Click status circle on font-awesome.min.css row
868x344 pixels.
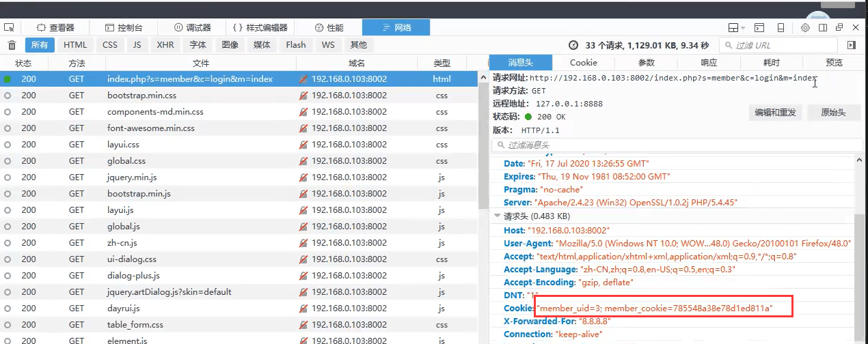[8, 128]
